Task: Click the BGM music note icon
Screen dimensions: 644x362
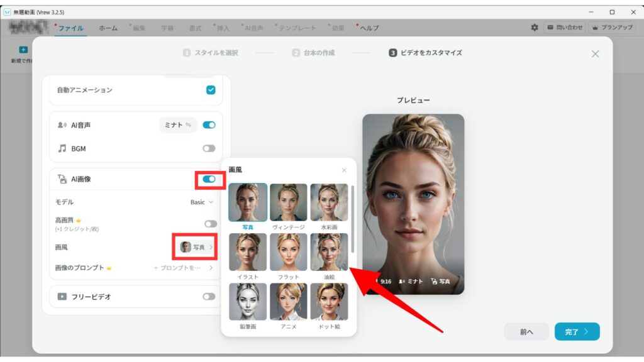Action: [x=62, y=149]
